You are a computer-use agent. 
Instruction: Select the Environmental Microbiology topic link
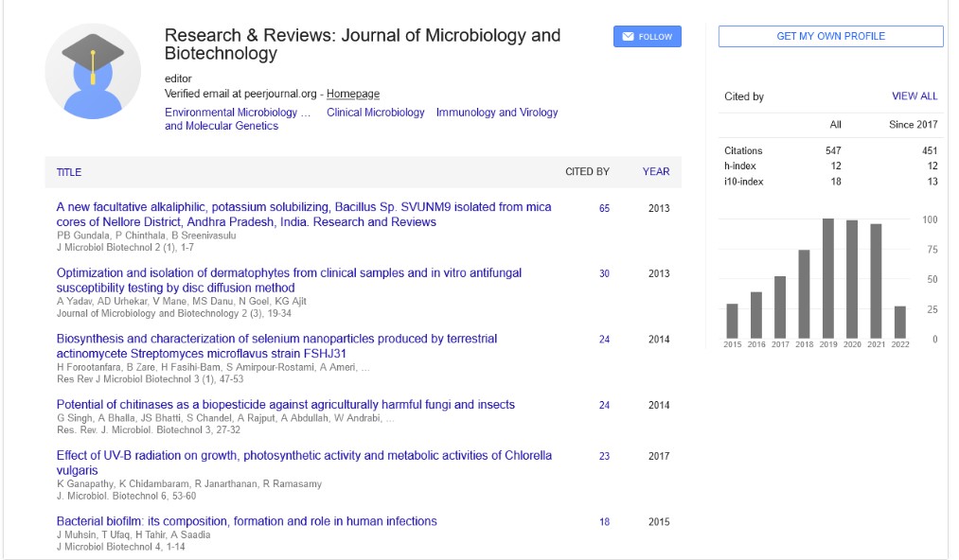coord(238,112)
